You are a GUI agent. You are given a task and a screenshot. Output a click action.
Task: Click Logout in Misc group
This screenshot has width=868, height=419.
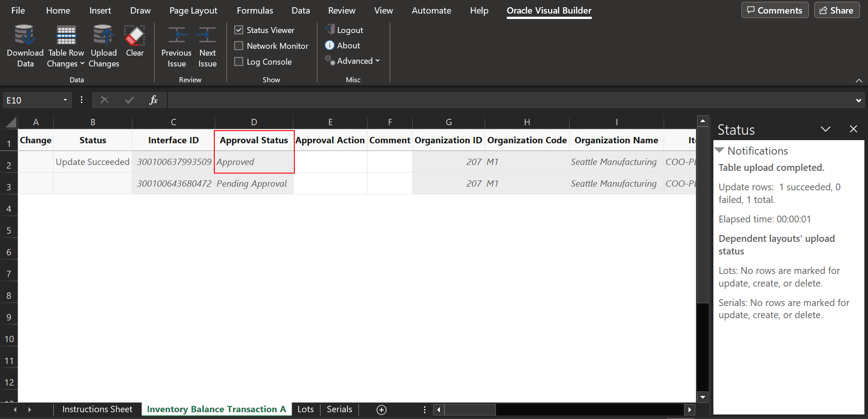pos(344,30)
